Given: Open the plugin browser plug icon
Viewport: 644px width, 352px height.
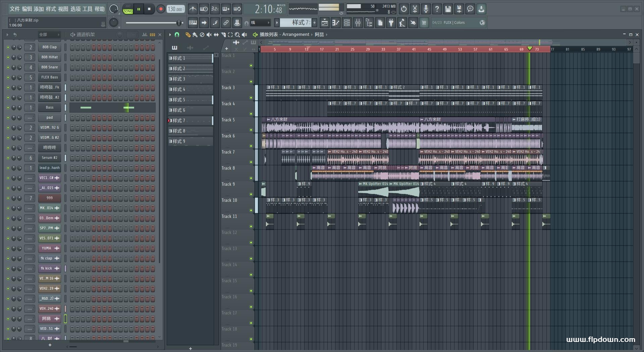Looking at the screenshot, I should point(391,23).
